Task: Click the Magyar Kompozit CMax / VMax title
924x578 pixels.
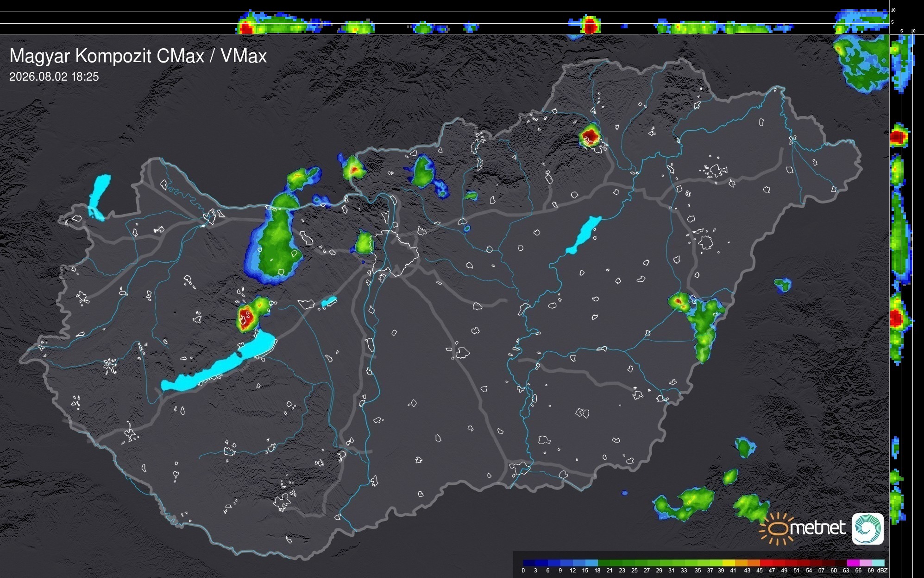Action: click(138, 56)
